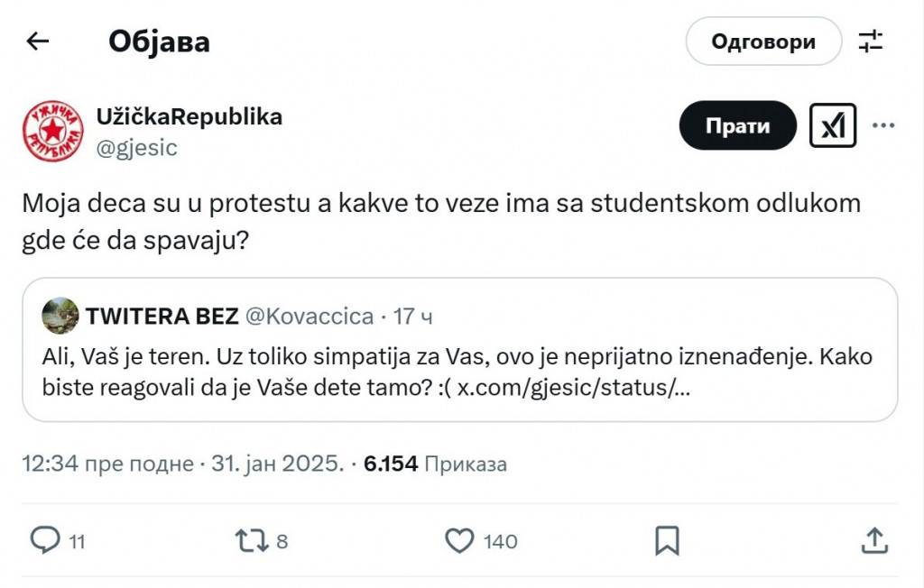Open the more options menu via three dots

882,125
